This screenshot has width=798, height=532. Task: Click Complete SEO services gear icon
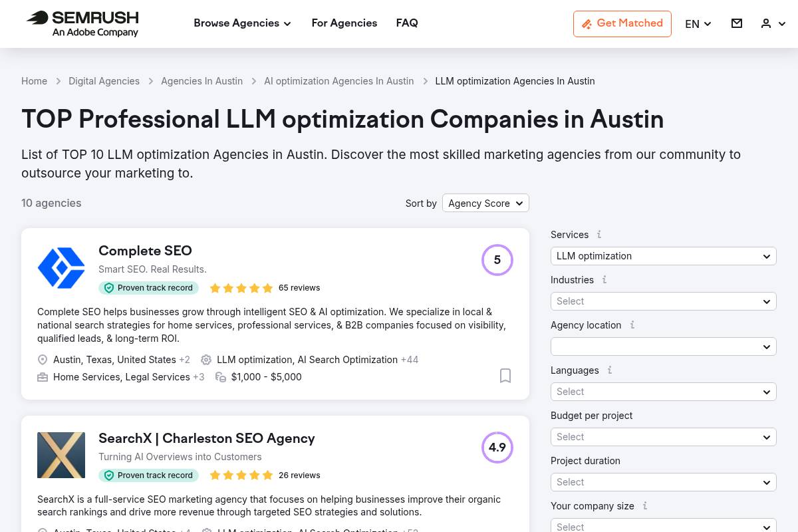pos(206,360)
